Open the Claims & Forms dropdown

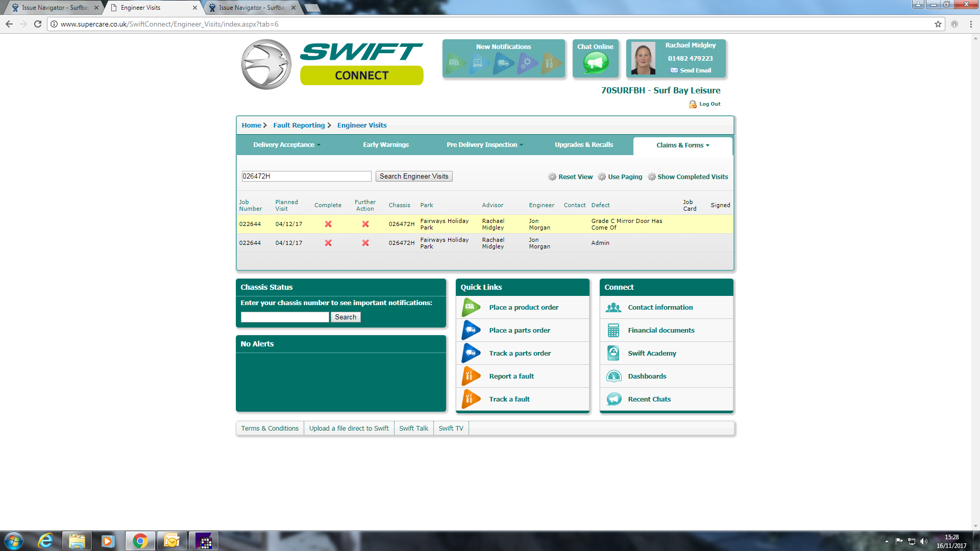tap(682, 145)
